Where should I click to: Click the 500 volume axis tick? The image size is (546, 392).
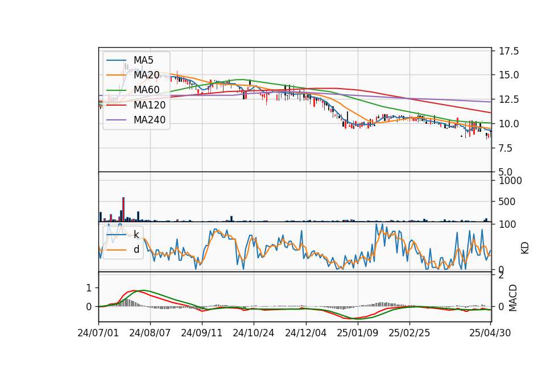tap(507, 201)
